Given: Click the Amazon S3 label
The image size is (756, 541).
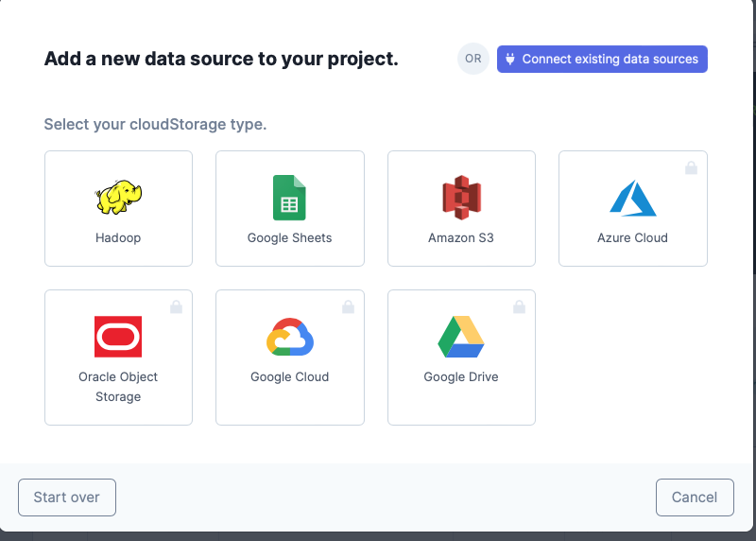Looking at the screenshot, I should click(x=461, y=238).
